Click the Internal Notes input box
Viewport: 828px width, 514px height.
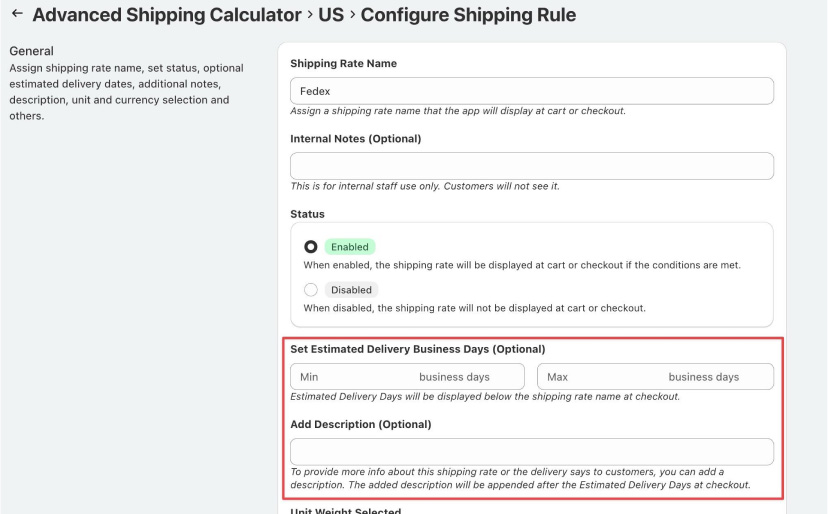point(532,166)
